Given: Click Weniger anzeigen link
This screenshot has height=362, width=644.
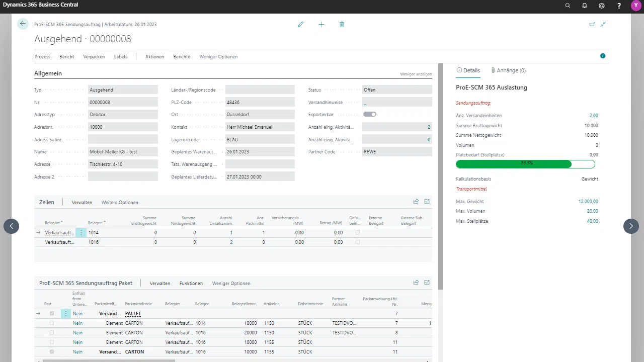Looking at the screenshot, I should [x=416, y=74].
